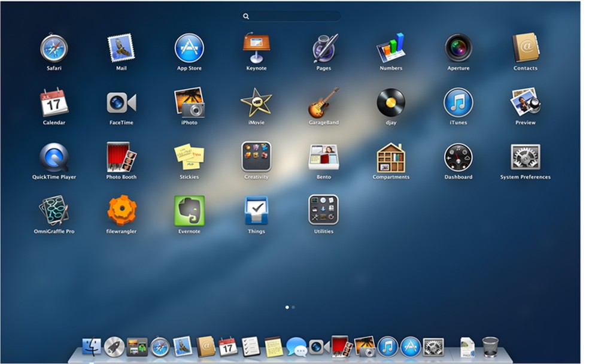Open OmniGraffle Pro app
589x364 pixels.
pyautogui.click(x=54, y=211)
